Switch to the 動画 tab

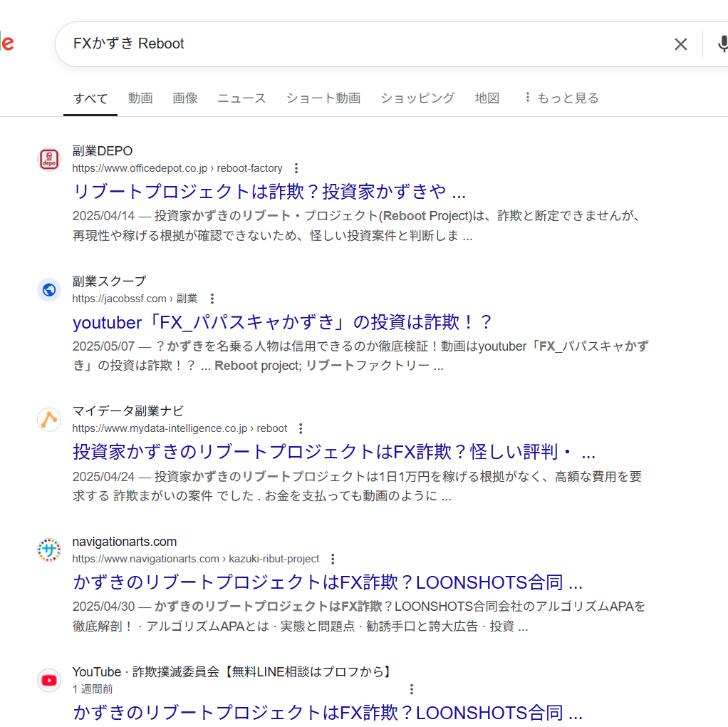tap(140, 98)
